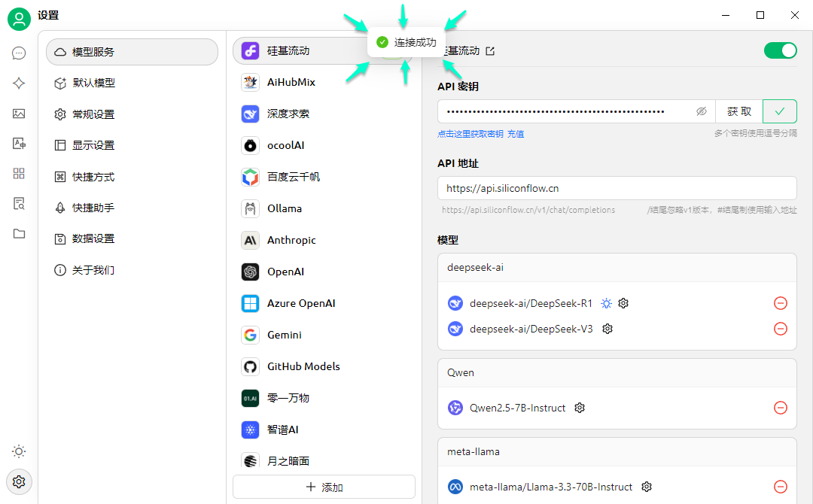
Task: Open the files folder sidebar icon
Action: coord(19,233)
